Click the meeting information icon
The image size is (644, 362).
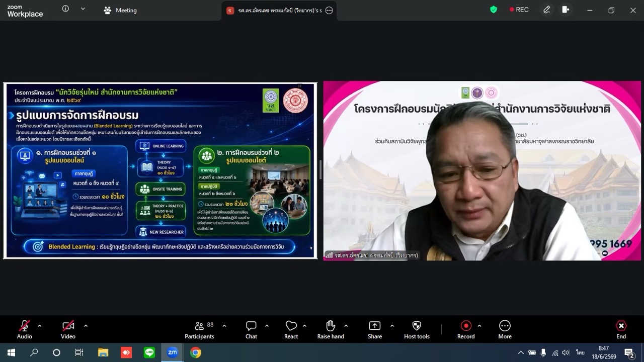point(65,9)
